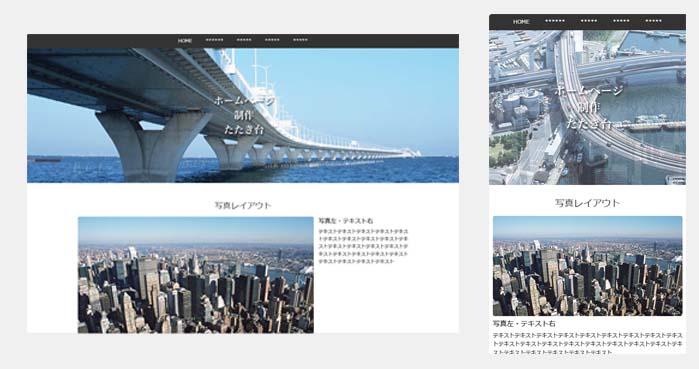Click the aerial highway hero image in mobile layout
This screenshot has width=699, height=369.
click(588, 107)
